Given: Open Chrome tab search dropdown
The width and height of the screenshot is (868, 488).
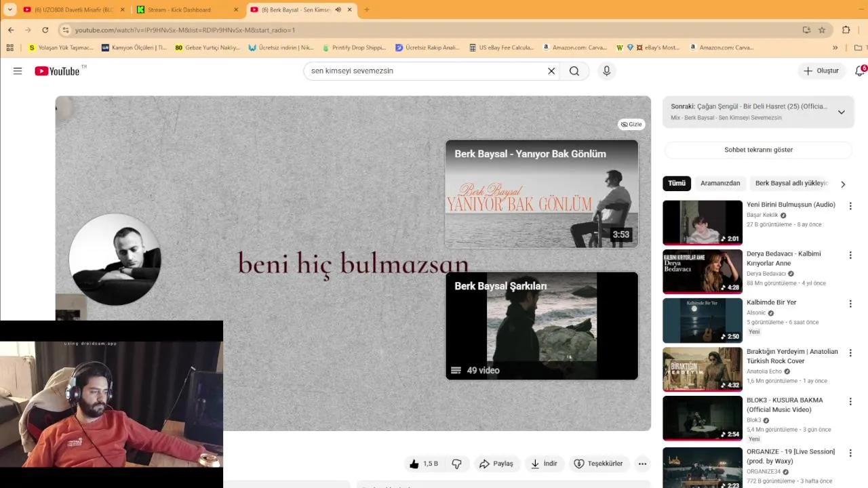Looking at the screenshot, I should click(x=9, y=9).
